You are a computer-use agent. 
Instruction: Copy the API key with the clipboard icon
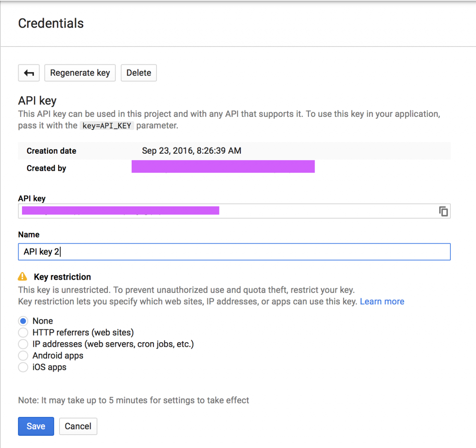443,211
